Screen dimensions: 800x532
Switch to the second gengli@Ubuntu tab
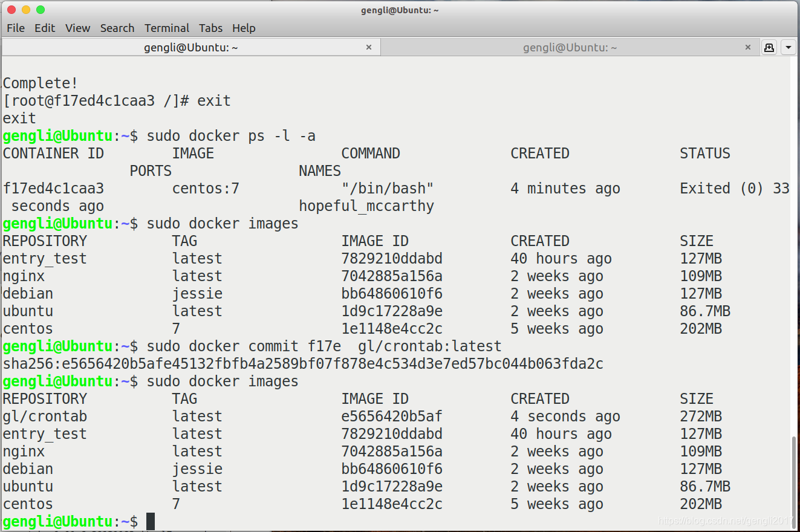point(570,47)
